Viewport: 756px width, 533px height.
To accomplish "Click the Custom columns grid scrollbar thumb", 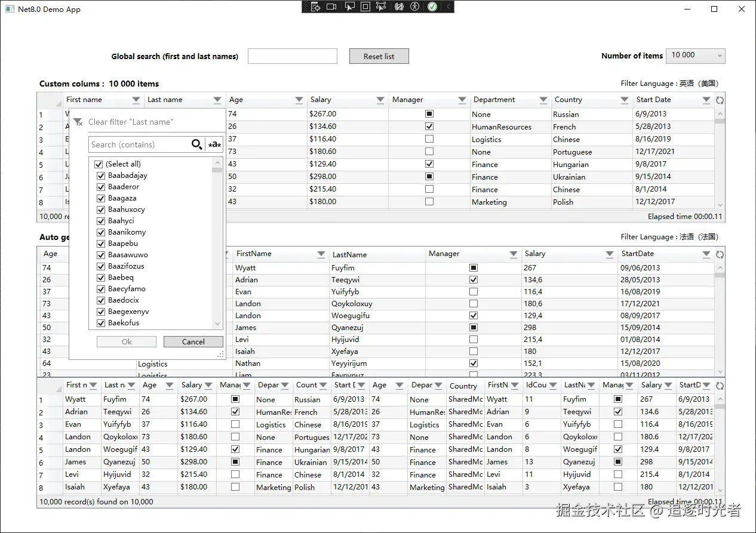I will pyautogui.click(x=720, y=121).
